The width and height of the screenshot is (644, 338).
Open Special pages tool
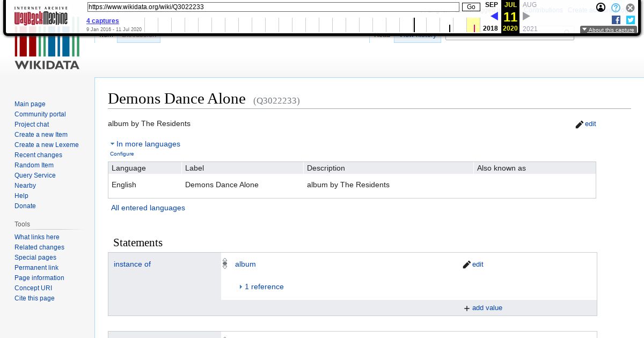coord(35,258)
